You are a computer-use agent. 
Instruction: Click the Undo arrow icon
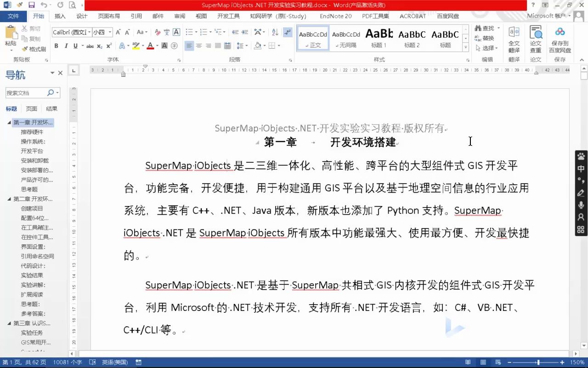click(x=44, y=5)
